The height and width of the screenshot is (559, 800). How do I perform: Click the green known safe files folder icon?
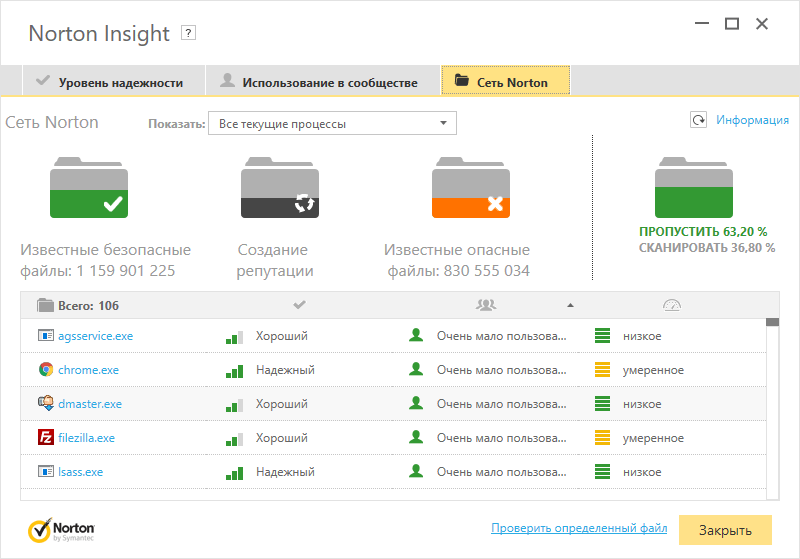click(88, 188)
